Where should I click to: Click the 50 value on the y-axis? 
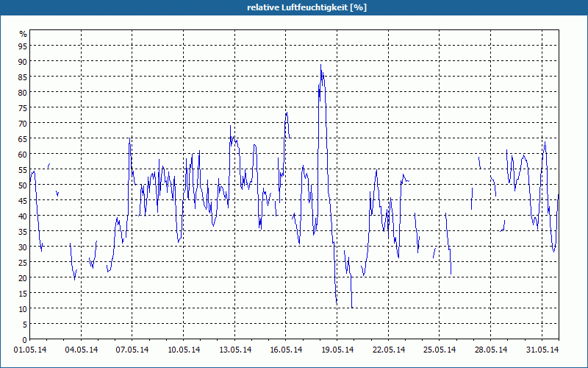pos(24,185)
